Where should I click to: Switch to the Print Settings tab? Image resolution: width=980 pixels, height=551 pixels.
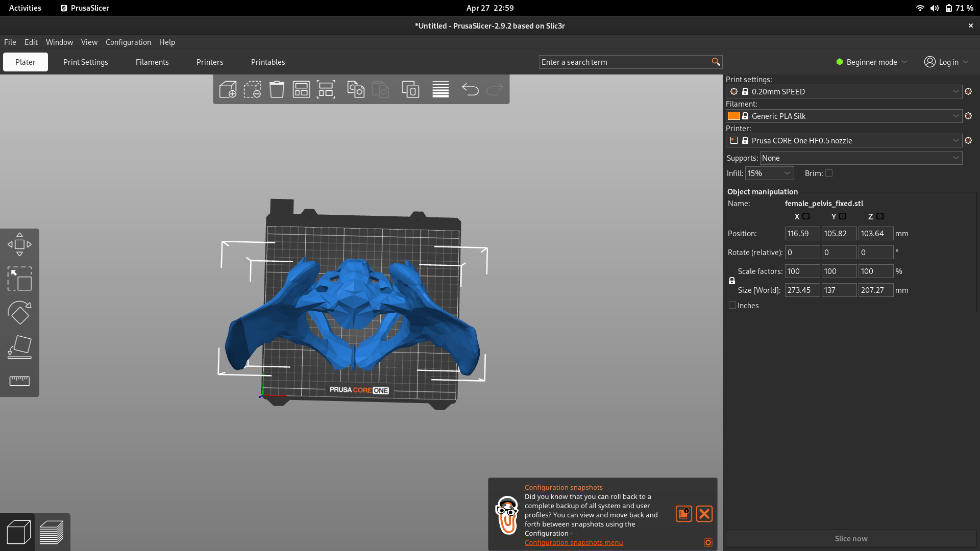point(86,62)
